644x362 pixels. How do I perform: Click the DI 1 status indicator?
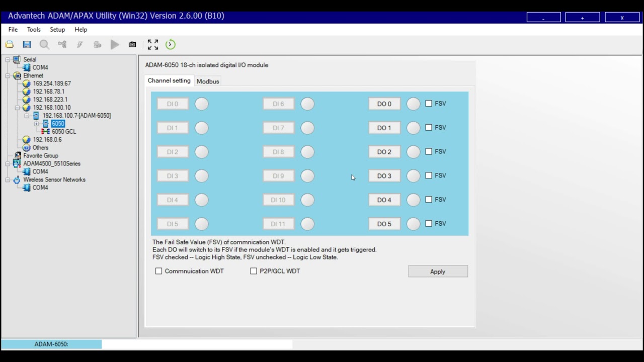coord(201,128)
